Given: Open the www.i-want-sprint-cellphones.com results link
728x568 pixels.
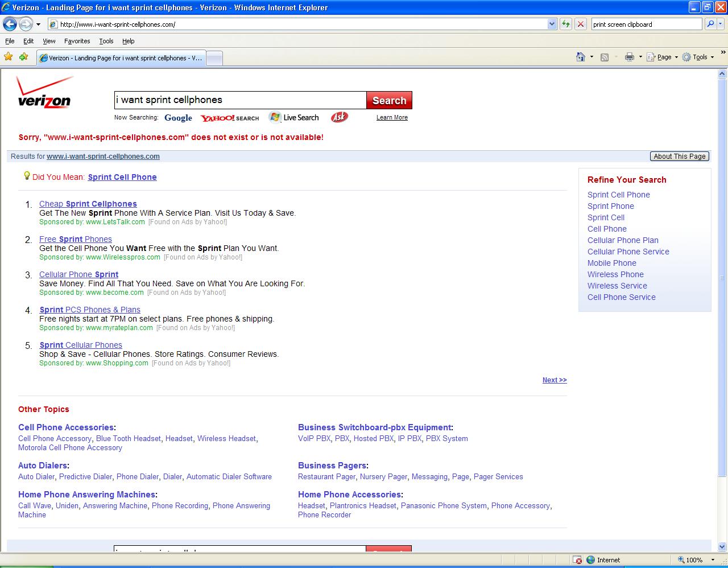Looking at the screenshot, I should pyautogui.click(x=103, y=156).
